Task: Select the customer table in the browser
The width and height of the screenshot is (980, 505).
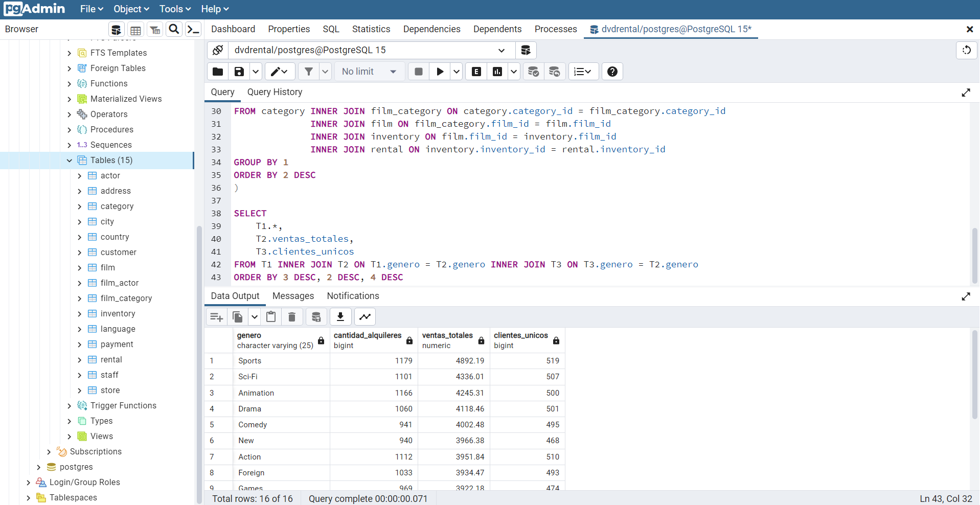Action: tap(119, 252)
